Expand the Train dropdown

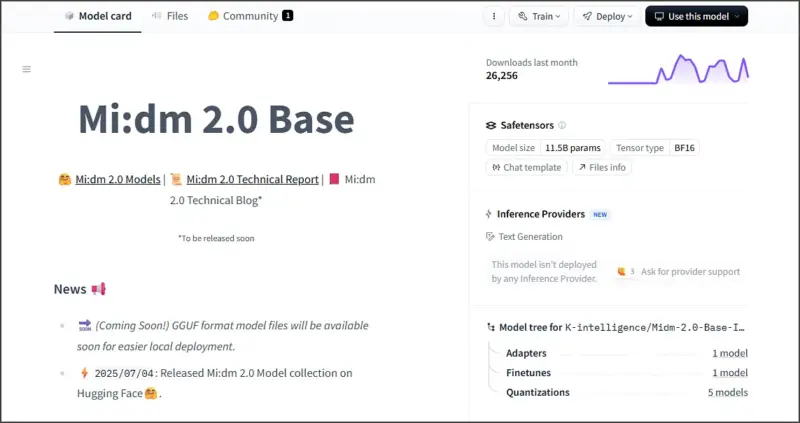point(539,16)
